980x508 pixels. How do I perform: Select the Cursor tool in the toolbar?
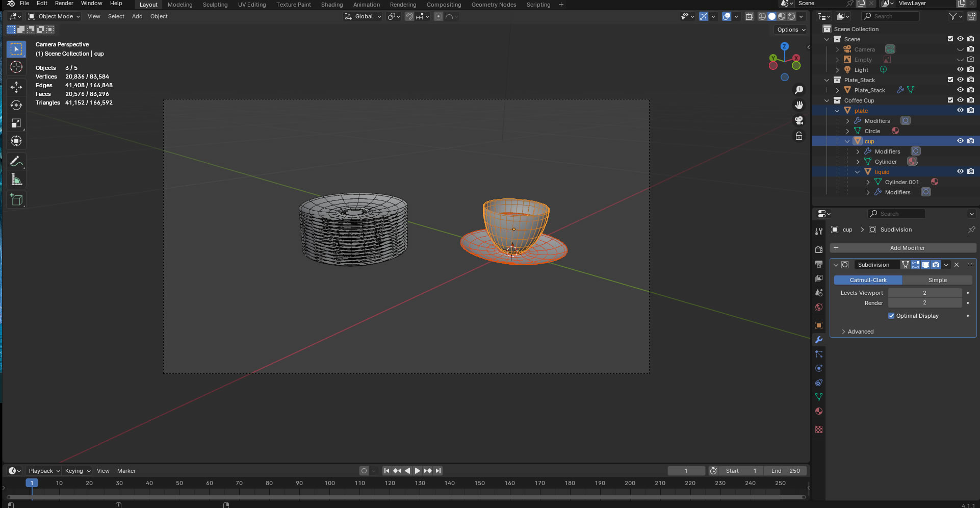coord(16,67)
